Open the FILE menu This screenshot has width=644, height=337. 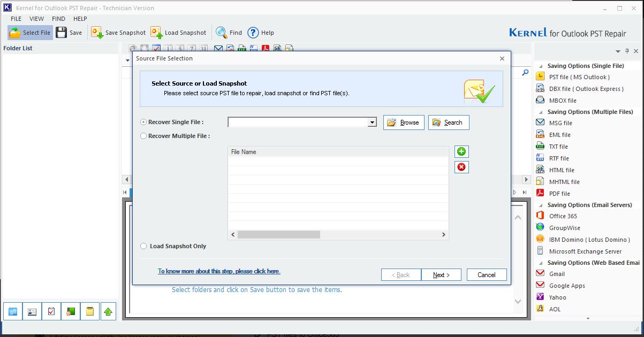[x=16, y=19]
